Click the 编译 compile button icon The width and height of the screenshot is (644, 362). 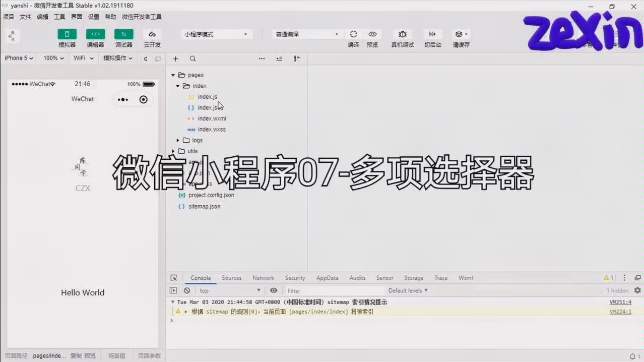tap(353, 34)
